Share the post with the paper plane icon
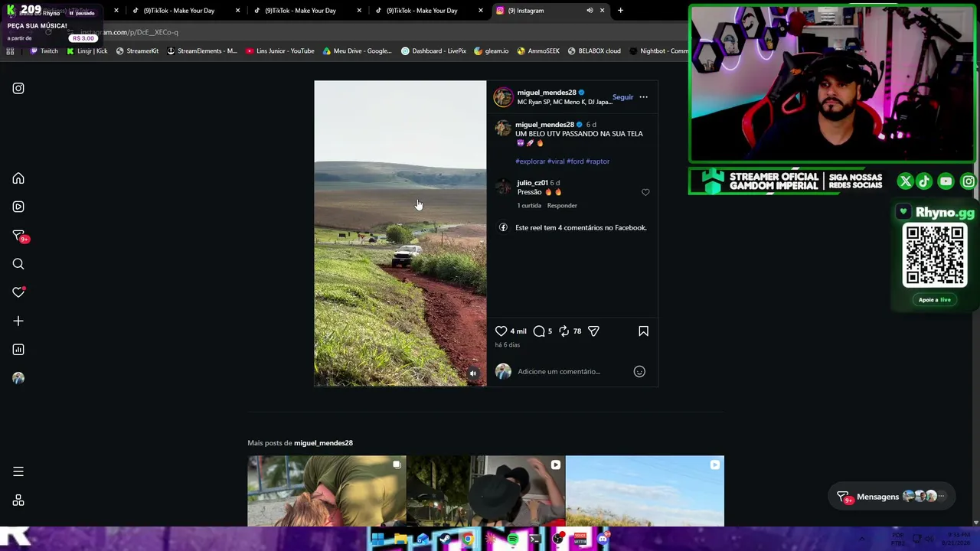 (593, 331)
